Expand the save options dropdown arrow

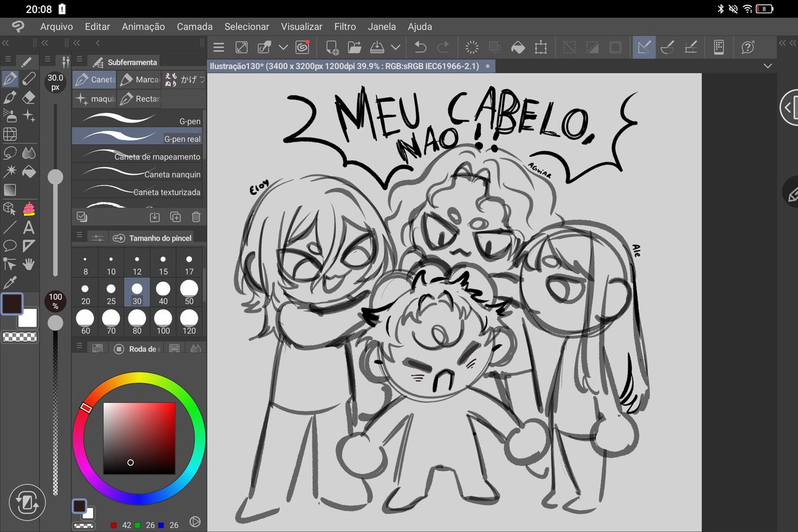point(396,47)
